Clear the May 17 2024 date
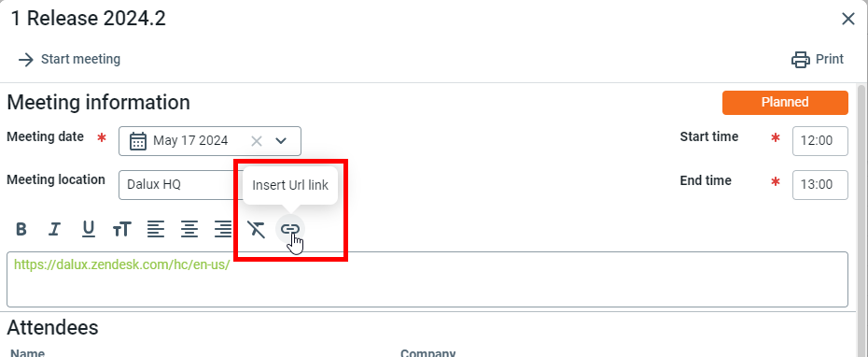868x357 pixels. pyautogui.click(x=256, y=141)
